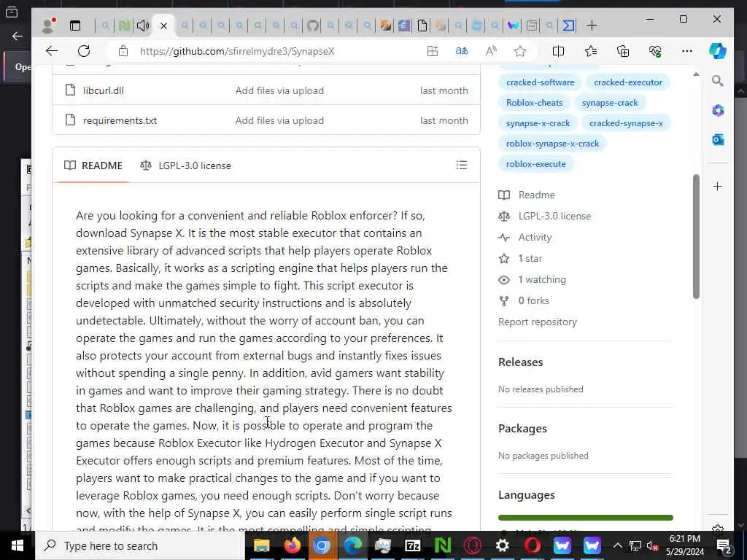
Task: Click the green Languages bar
Action: click(x=586, y=518)
